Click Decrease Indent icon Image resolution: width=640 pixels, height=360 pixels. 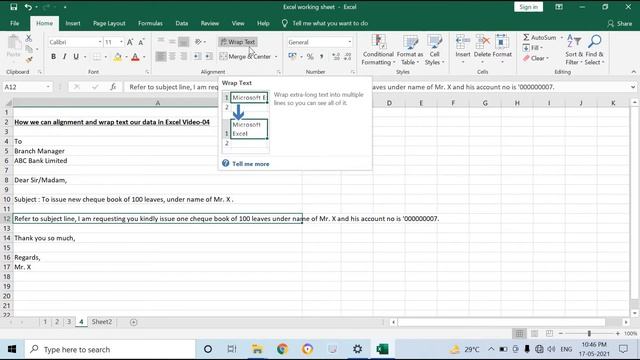[197, 56]
